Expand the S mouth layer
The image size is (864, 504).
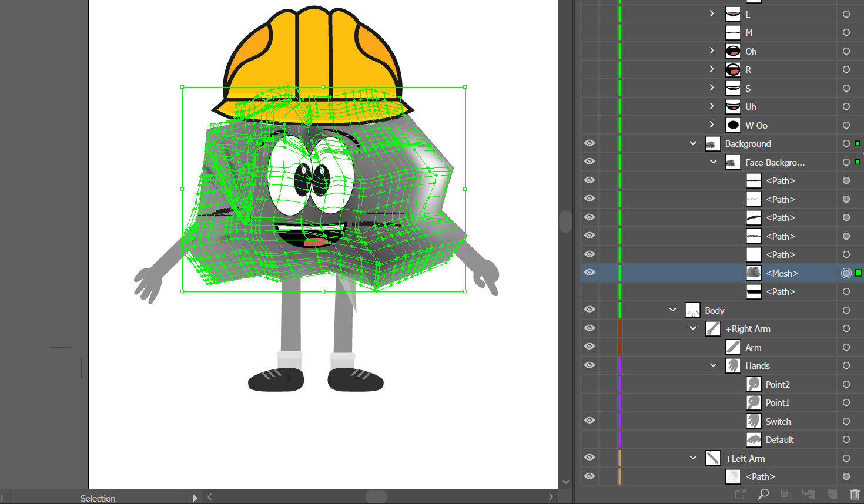(x=712, y=88)
